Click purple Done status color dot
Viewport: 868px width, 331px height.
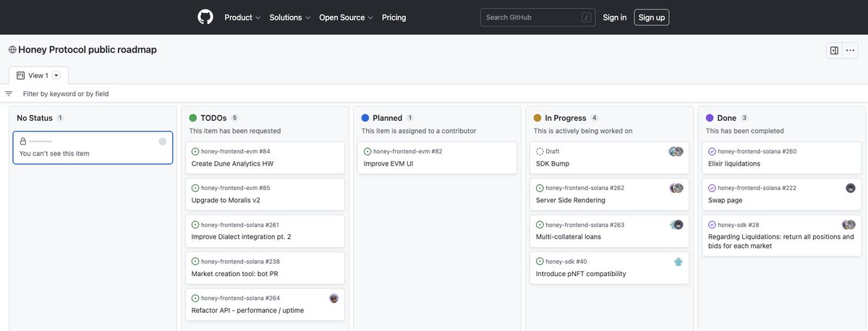pyautogui.click(x=710, y=118)
